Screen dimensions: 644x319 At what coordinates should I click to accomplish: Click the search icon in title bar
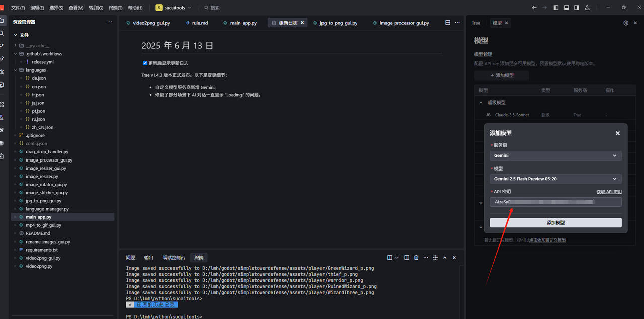[x=207, y=8]
